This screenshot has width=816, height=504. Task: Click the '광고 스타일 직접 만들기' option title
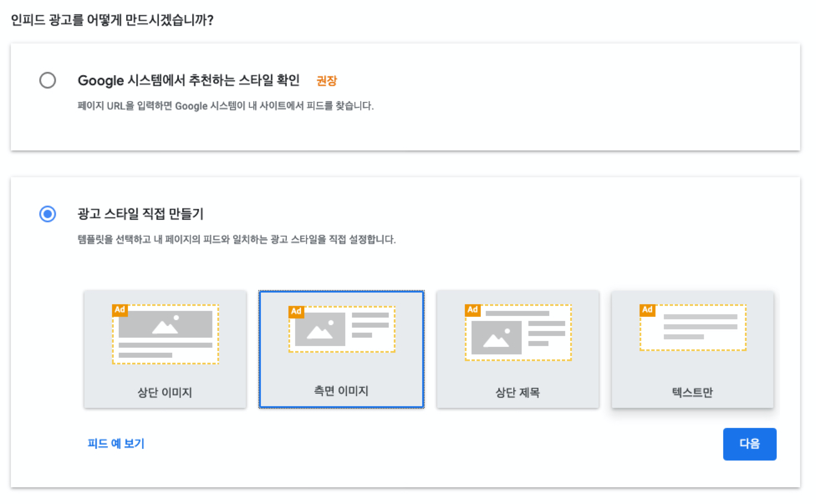tap(140, 214)
